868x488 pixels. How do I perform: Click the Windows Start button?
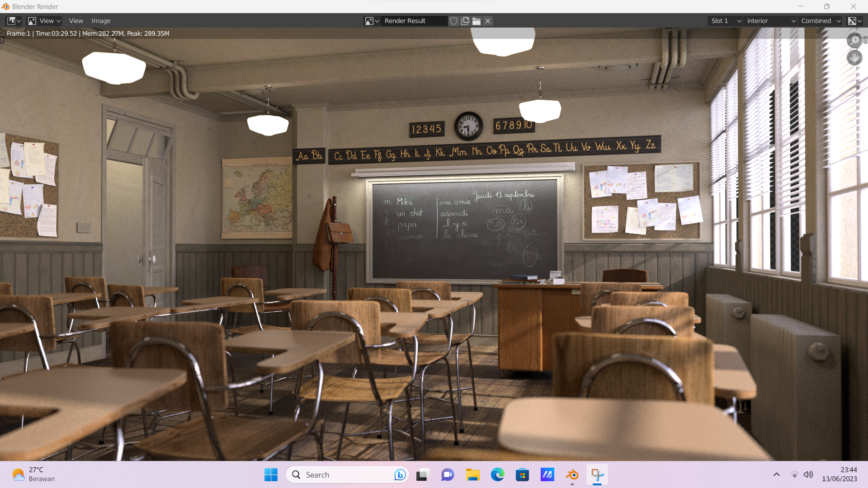[271, 475]
